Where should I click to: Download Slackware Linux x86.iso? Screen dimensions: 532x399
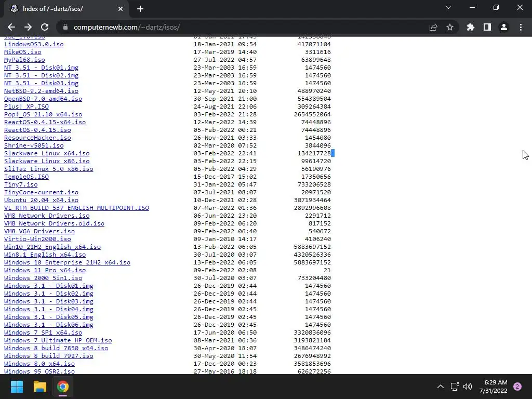(x=47, y=161)
